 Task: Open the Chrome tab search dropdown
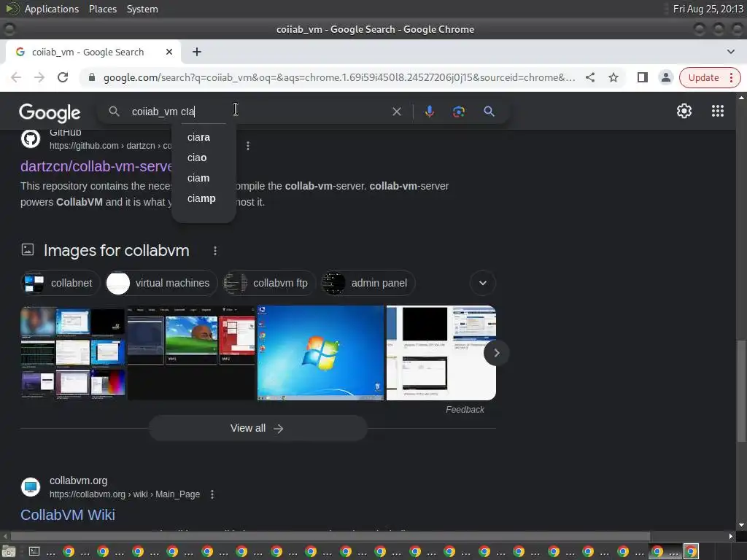coord(730,52)
